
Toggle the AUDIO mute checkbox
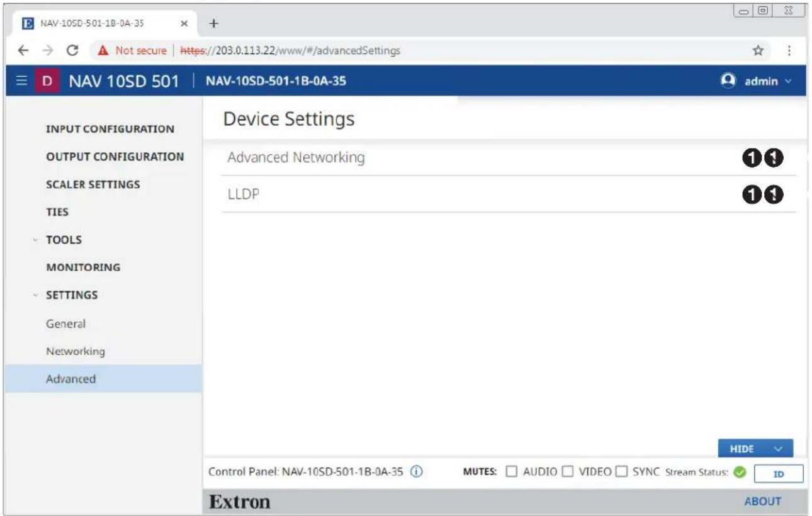(x=511, y=473)
